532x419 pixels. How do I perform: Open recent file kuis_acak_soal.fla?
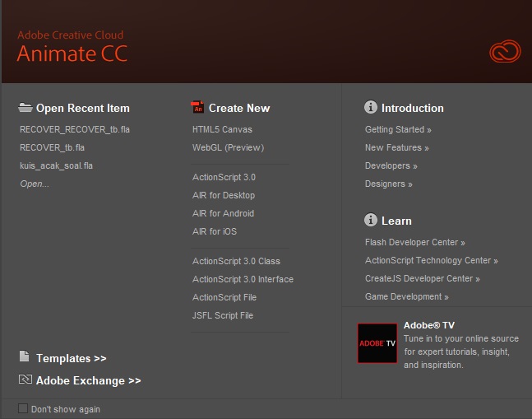(56, 165)
